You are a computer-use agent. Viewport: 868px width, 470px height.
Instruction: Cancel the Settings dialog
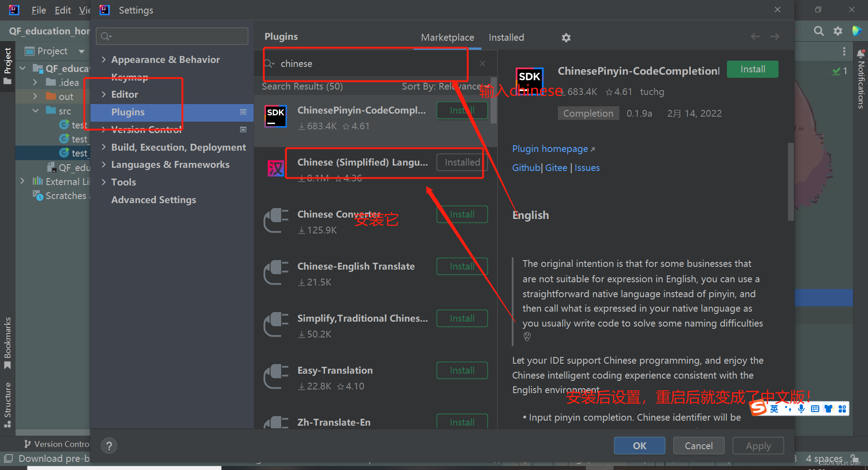pyautogui.click(x=698, y=446)
